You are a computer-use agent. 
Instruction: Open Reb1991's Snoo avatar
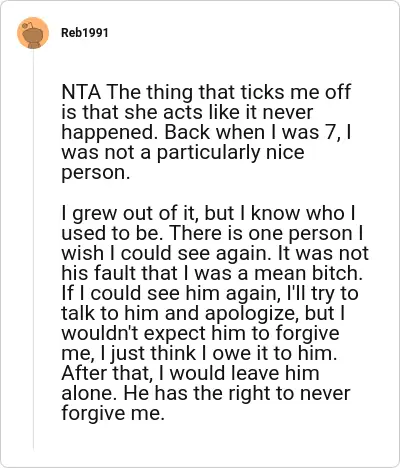33,33
